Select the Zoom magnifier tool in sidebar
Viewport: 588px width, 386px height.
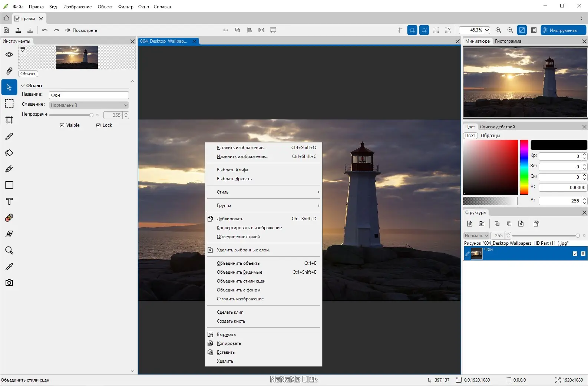coord(9,250)
